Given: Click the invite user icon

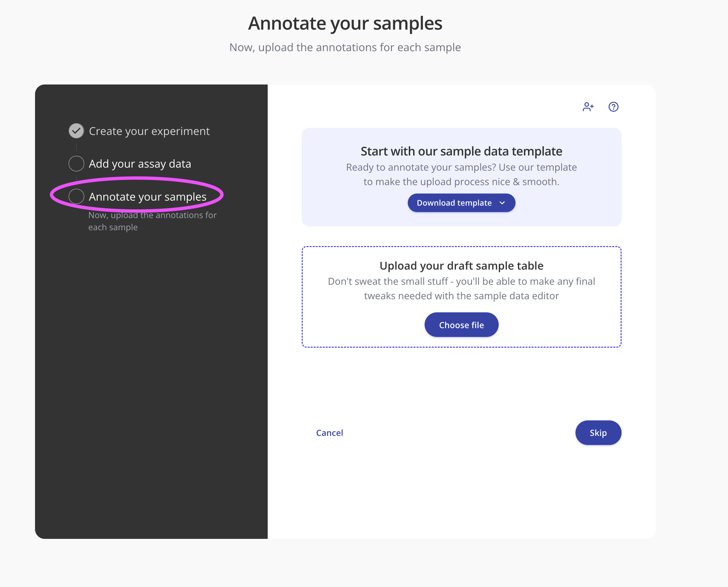Looking at the screenshot, I should pyautogui.click(x=588, y=107).
